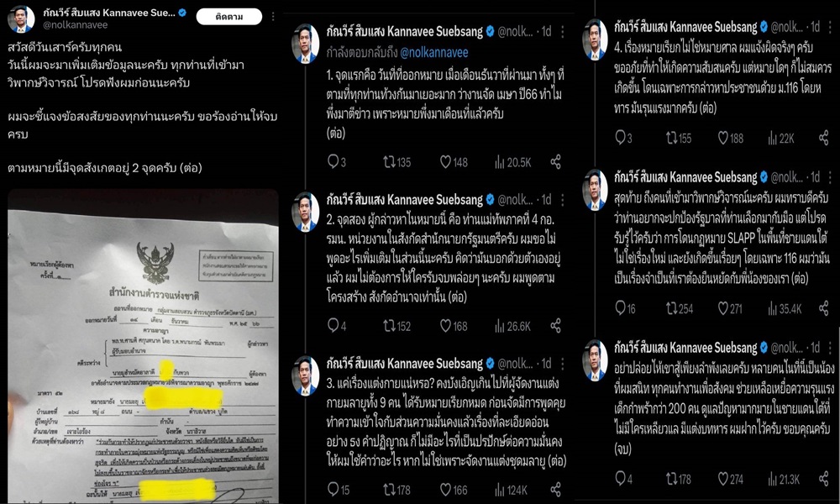
Task: View analytics showing 20.5K views
Action: point(512,162)
